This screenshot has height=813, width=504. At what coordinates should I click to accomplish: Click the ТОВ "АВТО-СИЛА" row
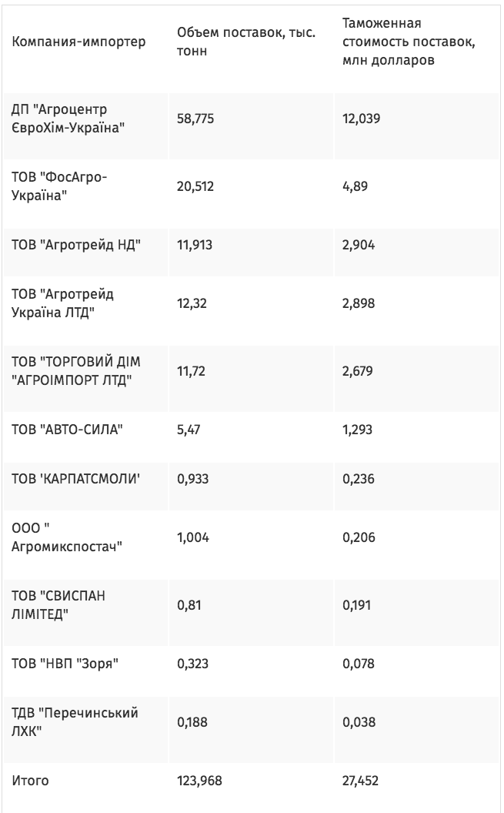(251, 430)
